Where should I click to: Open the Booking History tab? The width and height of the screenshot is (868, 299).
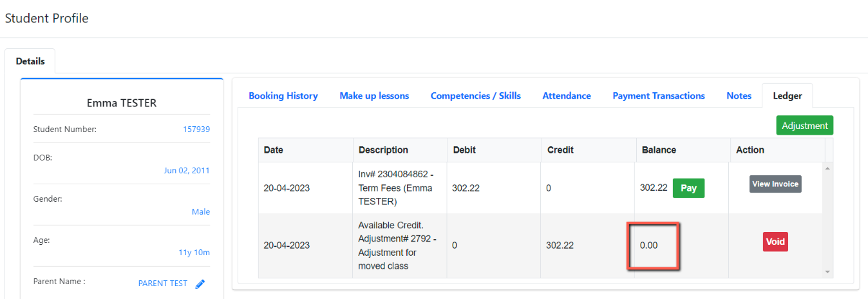(x=283, y=95)
